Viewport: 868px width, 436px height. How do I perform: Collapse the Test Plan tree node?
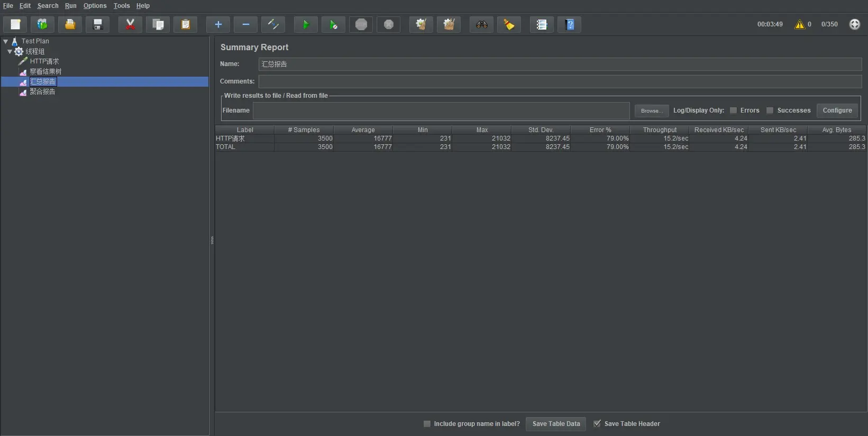[x=6, y=41]
